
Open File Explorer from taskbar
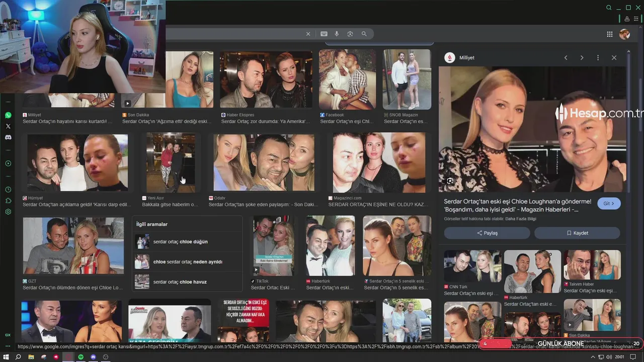pos(31,357)
